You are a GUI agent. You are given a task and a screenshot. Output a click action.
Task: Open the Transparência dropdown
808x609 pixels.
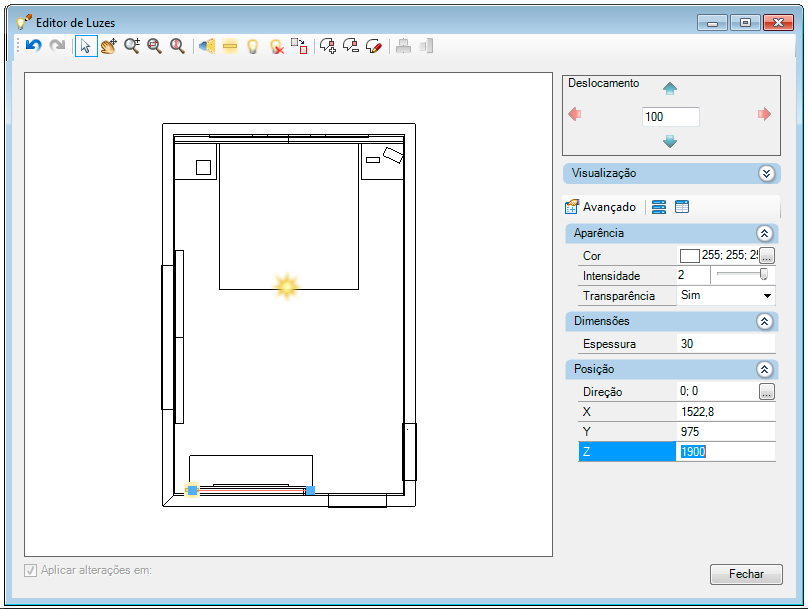[x=767, y=296]
